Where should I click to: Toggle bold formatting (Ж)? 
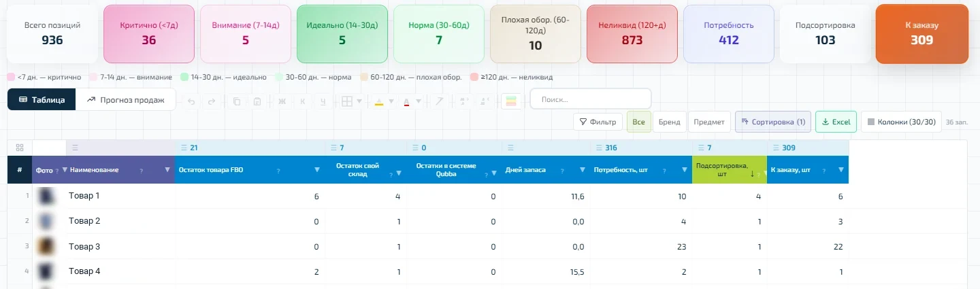(282, 101)
